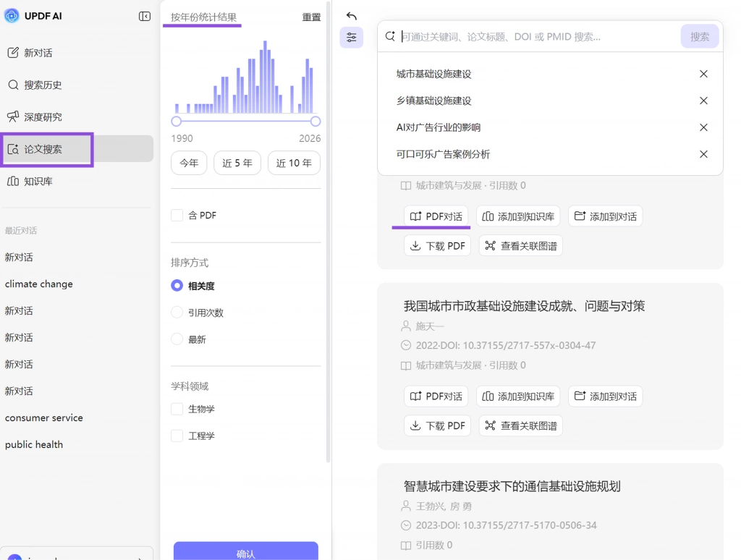This screenshot has width=741, height=560.
Task: Open 搜索历史 in the sidebar
Action: [35, 85]
